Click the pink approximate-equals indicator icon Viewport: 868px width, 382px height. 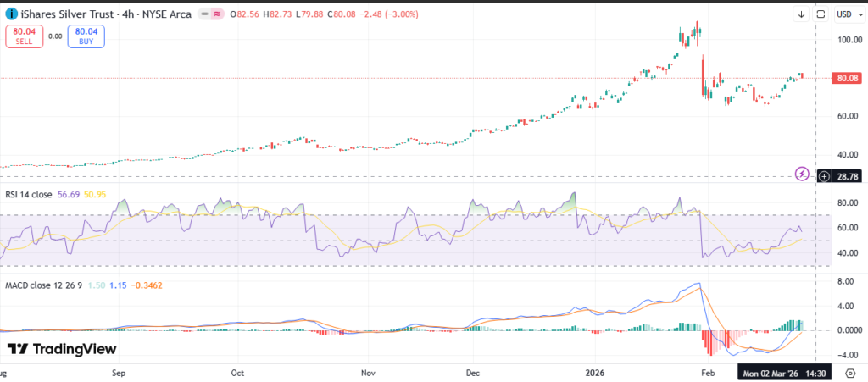tap(217, 14)
